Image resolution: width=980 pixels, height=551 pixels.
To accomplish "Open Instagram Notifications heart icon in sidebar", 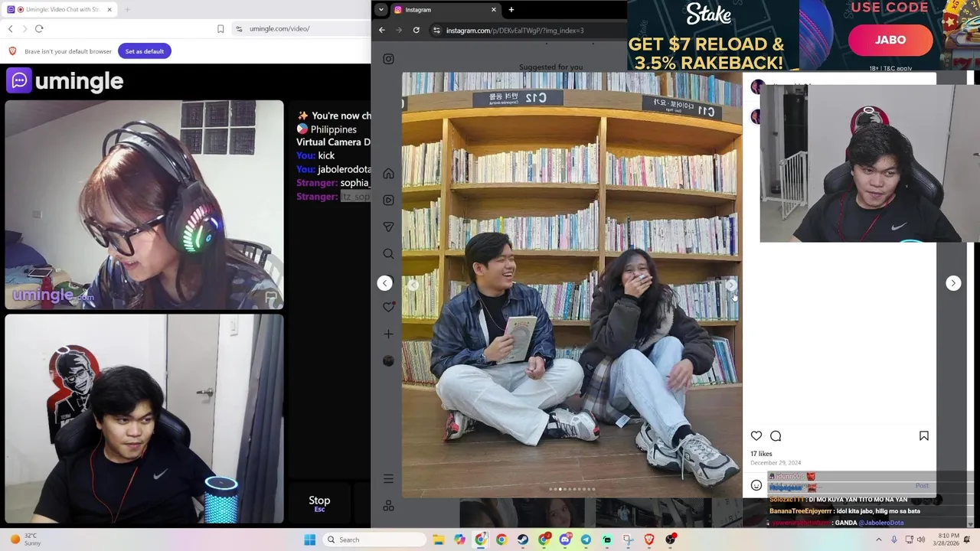I will [388, 307].
